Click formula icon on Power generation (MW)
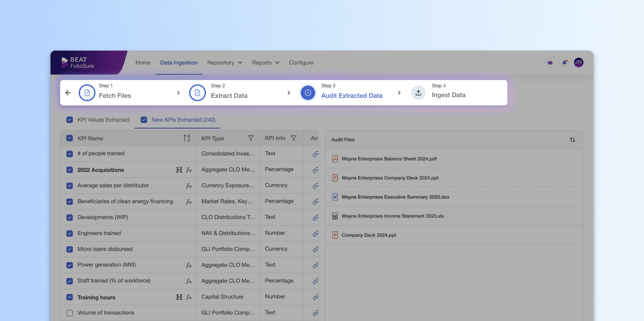 189,265
